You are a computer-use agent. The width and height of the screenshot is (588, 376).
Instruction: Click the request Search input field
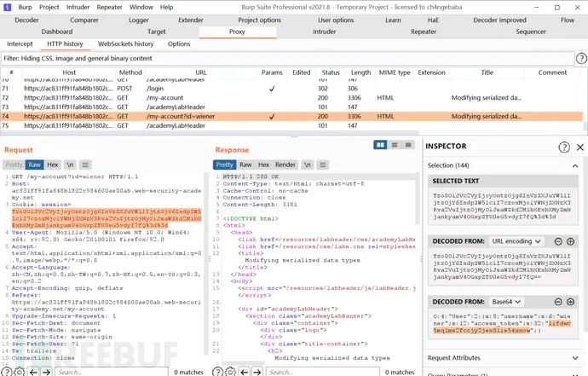click(112, 373)
